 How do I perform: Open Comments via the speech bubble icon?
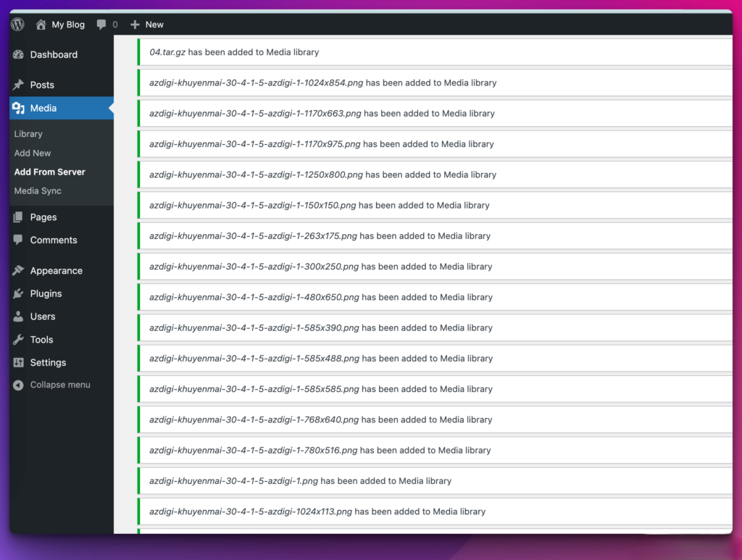17,240
